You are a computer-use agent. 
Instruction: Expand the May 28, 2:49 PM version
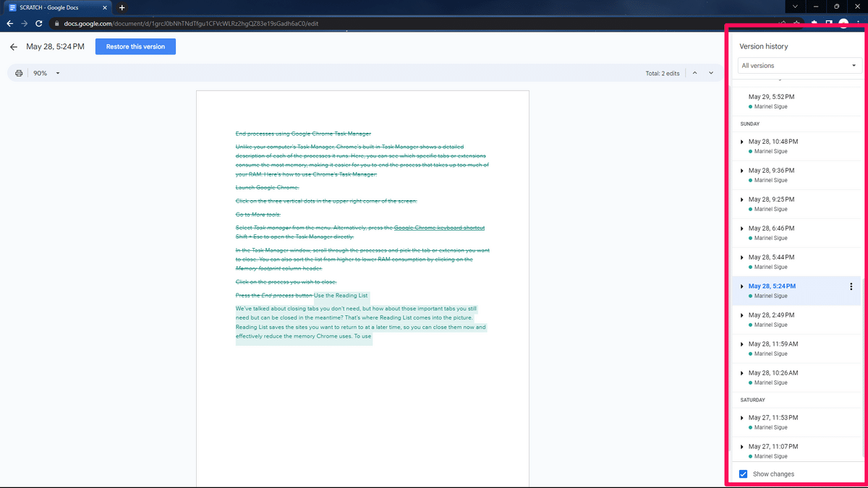[x=742, y=315]
